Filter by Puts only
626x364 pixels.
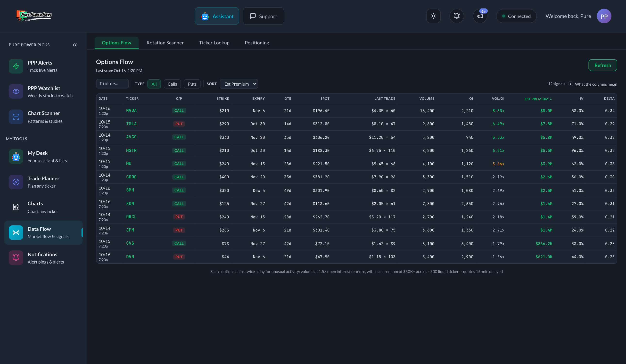pyautogui.click(x=192, y=84)
